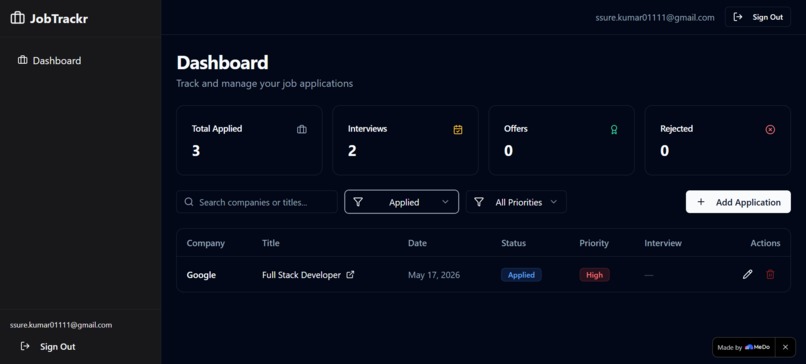Click the search magnifier icon
The width and height of the screenshot is (806, 364).
coord(189,202)
